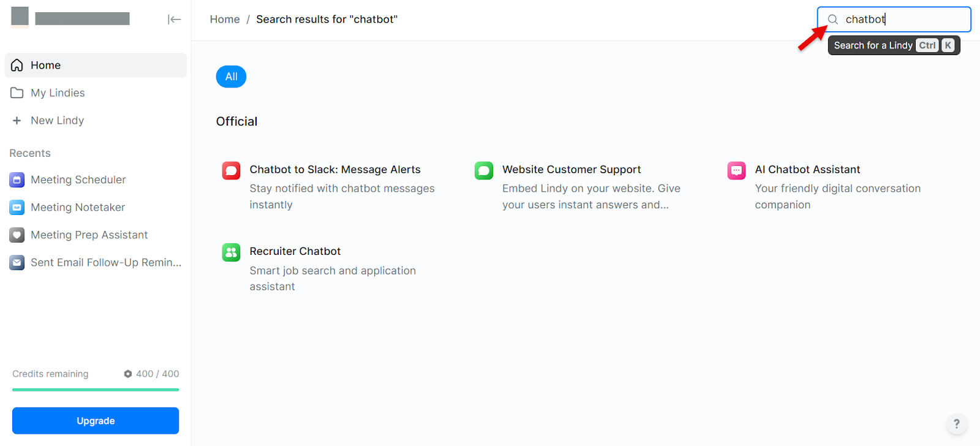This screenshot has height=446, width=980.
Task: Click the red Chatbot to Slack icon
Action: point(231,170)
